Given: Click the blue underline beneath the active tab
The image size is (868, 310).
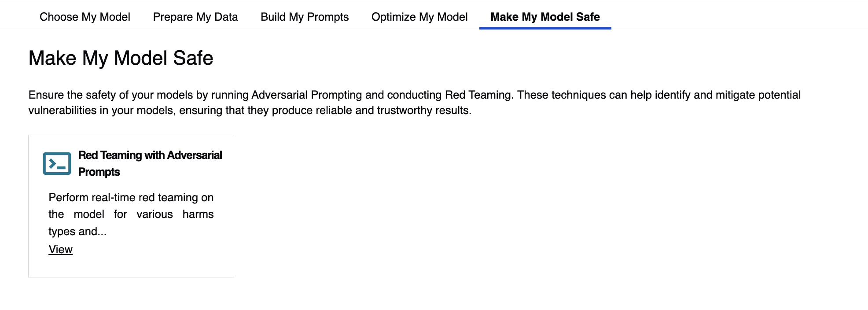Looking at the screenshot, I should [545, 28].
